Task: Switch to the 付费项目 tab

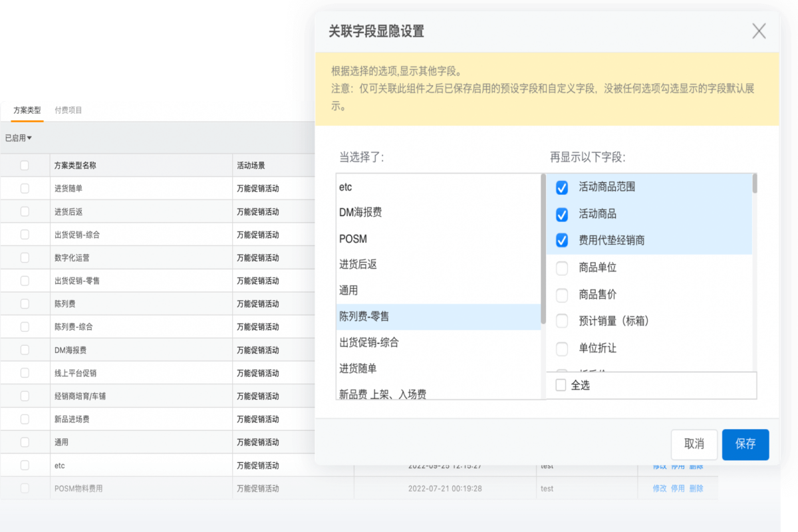Action: point(68,110)
